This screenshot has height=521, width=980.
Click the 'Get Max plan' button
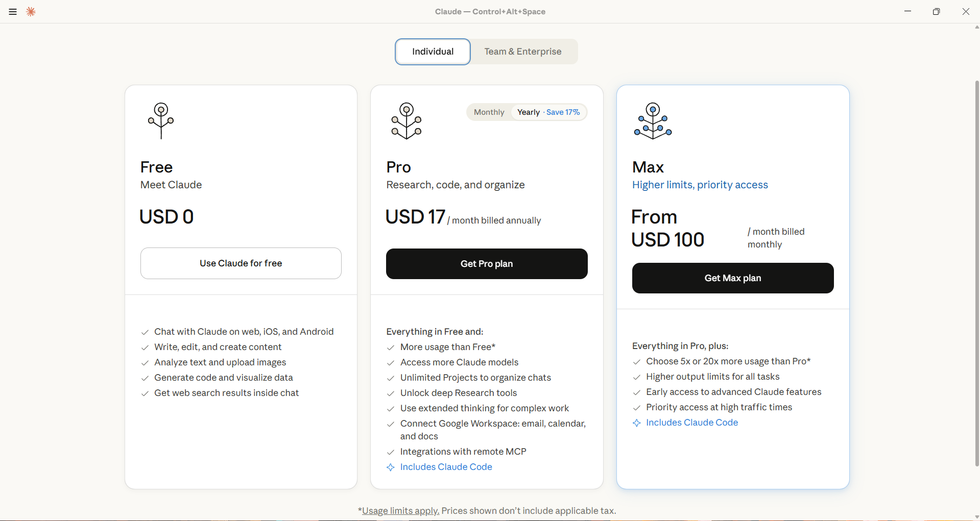(x=733, y=278)
